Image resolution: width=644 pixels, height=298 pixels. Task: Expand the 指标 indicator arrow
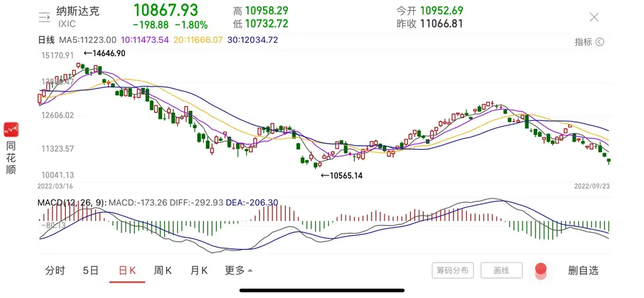pos(600,42)
